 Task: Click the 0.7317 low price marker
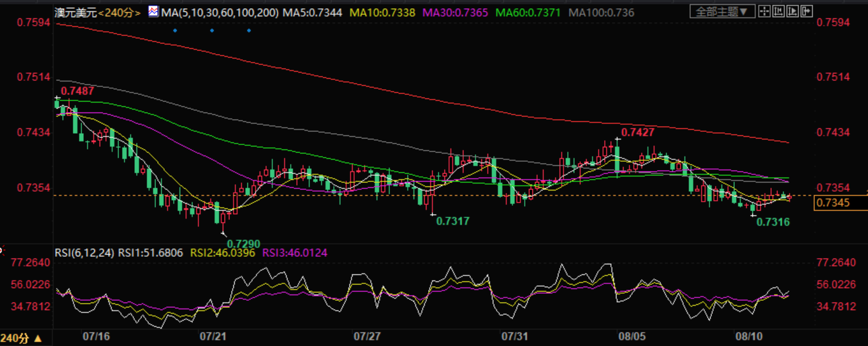[x=453, y=221]
